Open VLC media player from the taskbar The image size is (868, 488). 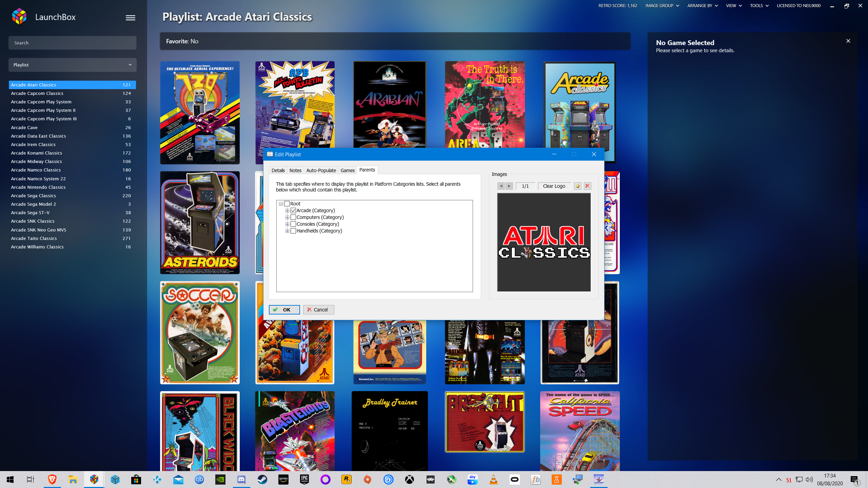click(493, 479)
